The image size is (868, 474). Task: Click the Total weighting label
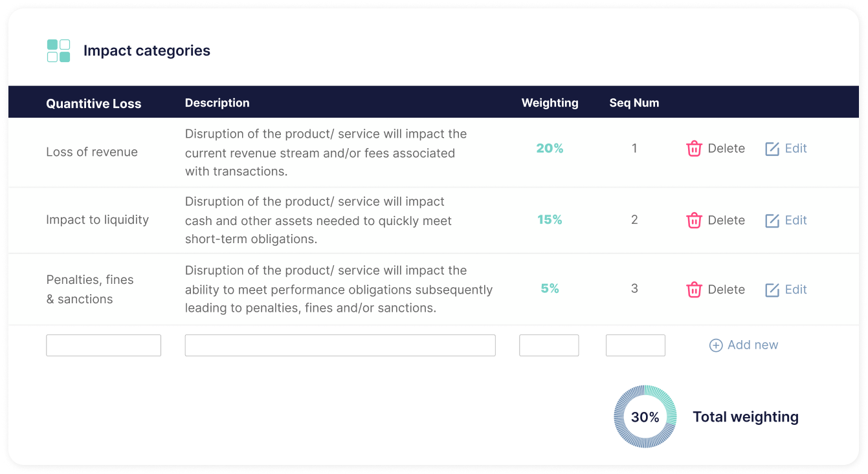click(x=745, y=416)
